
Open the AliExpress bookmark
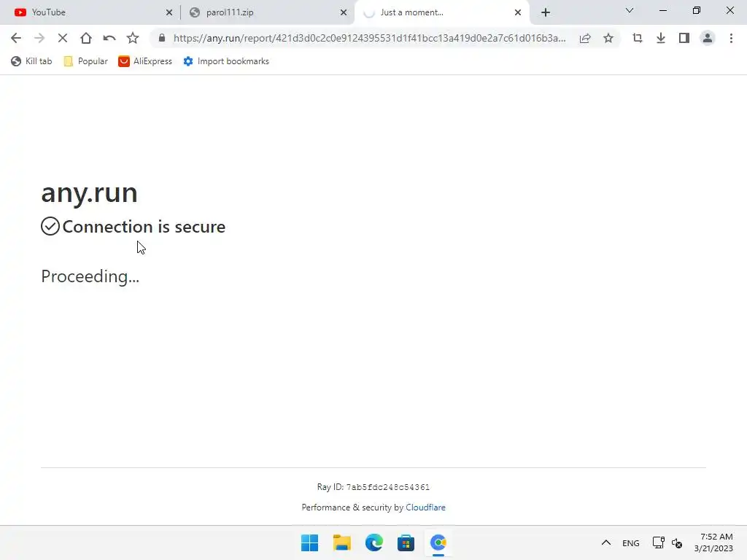pyautogui.click(x=145, y=61)
